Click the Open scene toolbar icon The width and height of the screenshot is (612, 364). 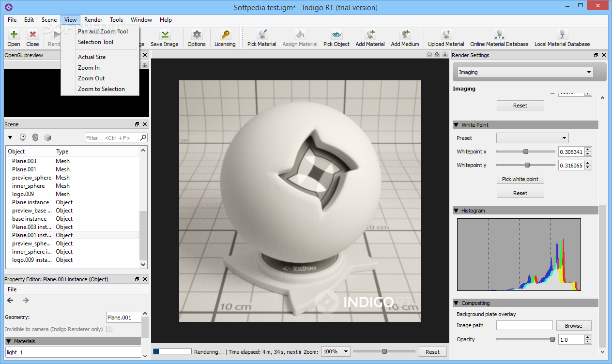pos(14,35)
